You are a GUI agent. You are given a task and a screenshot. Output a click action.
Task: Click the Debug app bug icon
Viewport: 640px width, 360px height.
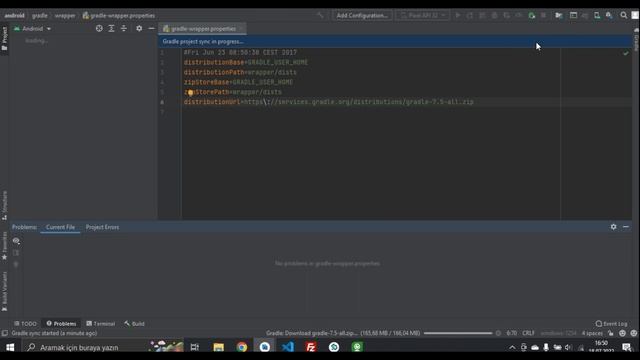pos(494,16)
